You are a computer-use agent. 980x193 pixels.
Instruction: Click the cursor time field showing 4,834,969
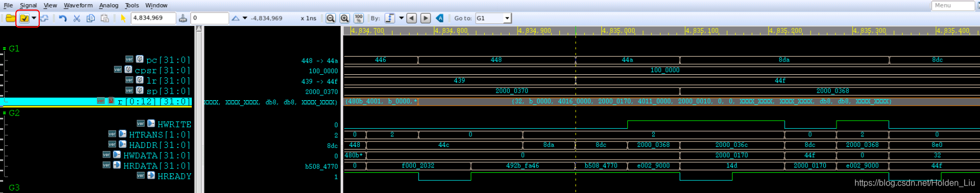tap(153, 18)
